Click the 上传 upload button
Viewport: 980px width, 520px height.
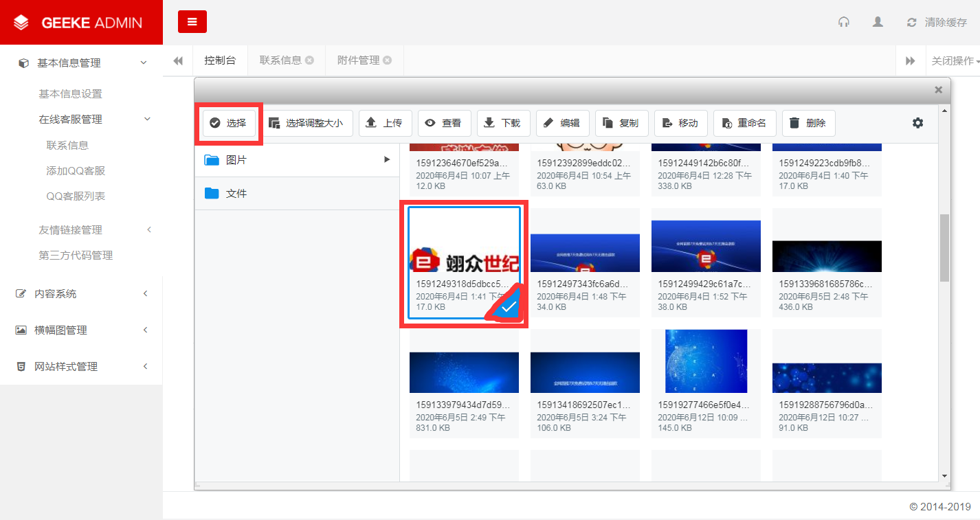click(x=383, y=123)
